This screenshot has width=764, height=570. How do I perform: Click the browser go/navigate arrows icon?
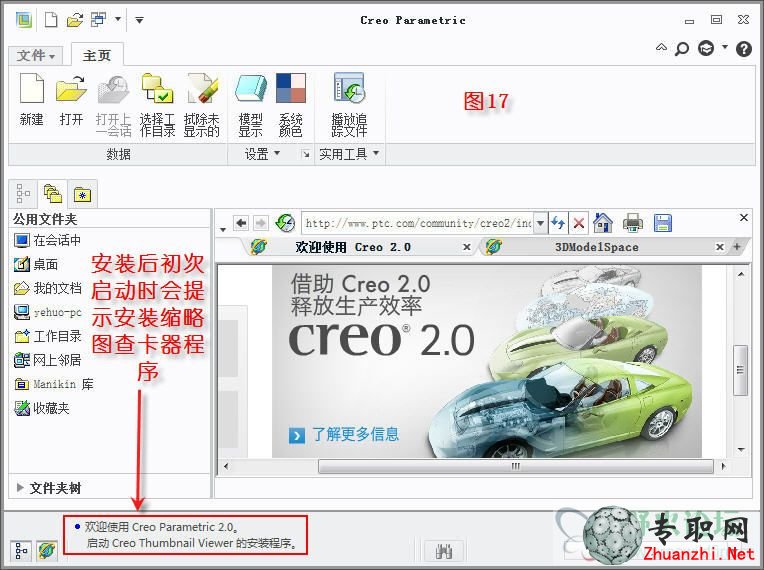[x=557, y=223]
